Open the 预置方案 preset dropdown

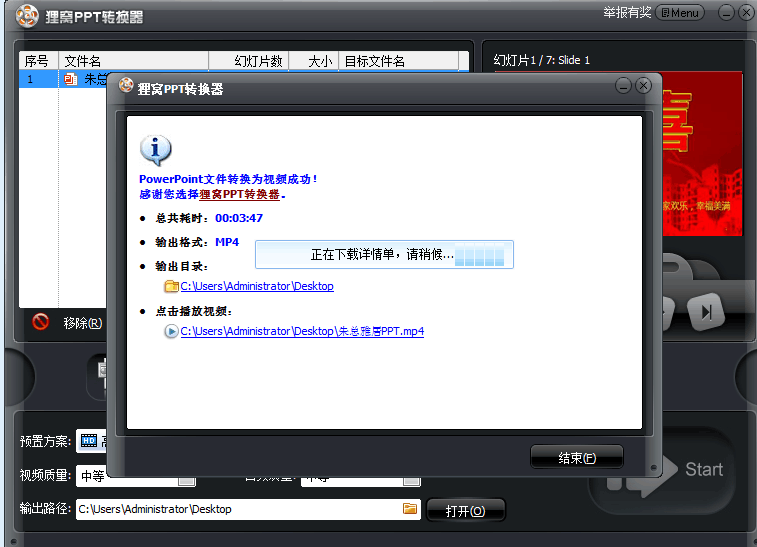pos(91,441)
